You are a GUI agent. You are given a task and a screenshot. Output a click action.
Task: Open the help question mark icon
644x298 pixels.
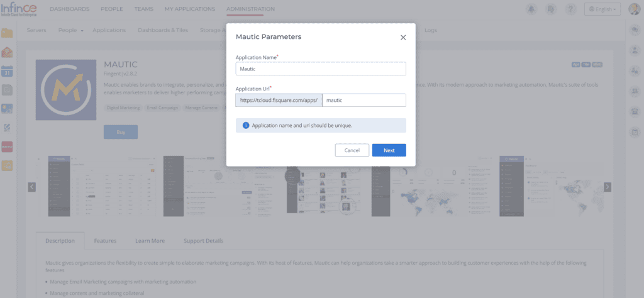coord(570,9)
